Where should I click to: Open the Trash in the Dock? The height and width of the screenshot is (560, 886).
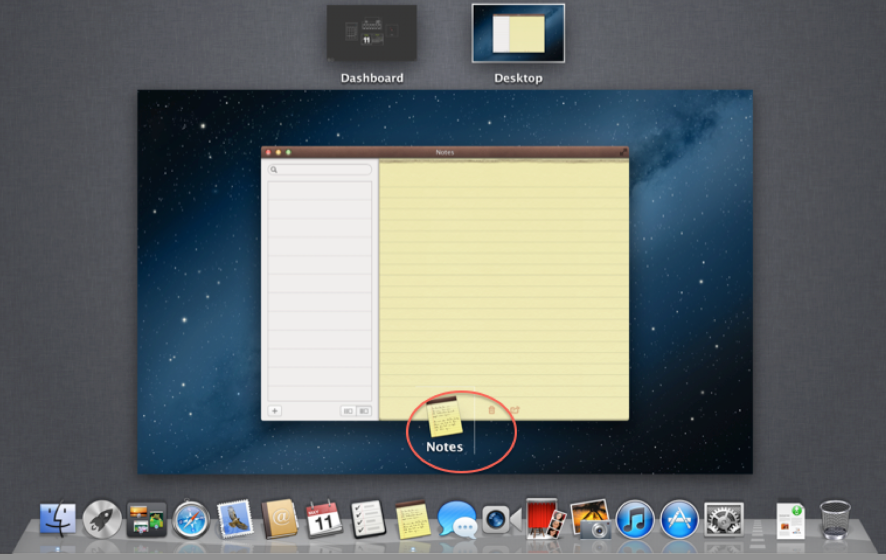coord(835,520)
